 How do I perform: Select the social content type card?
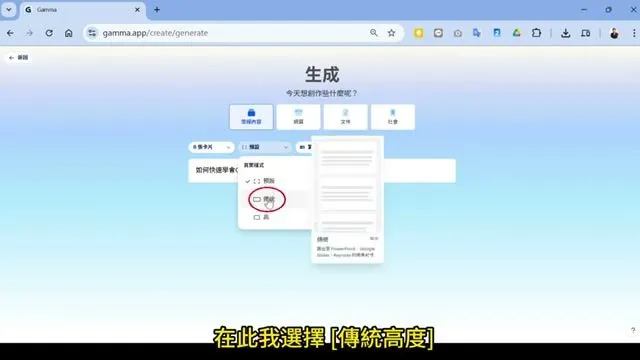393,117
